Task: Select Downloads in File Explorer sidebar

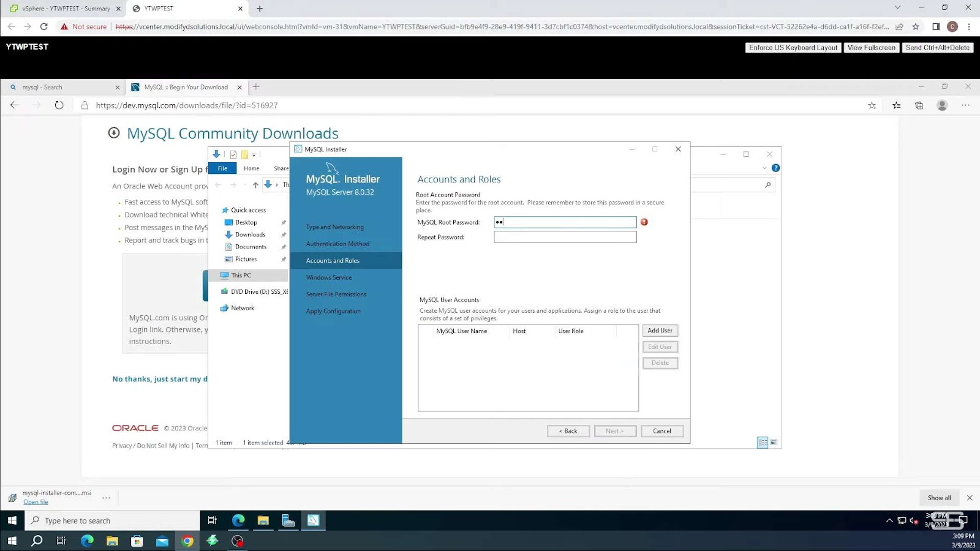Action: (x=250, y=234)
